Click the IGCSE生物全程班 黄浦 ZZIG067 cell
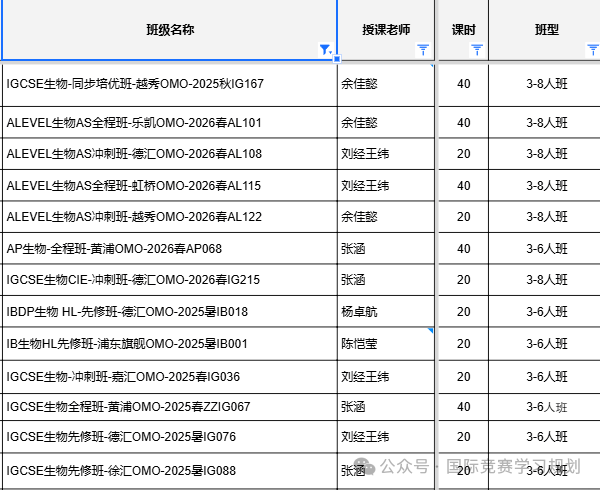This screenshot has width=600, height=490. 169,406
